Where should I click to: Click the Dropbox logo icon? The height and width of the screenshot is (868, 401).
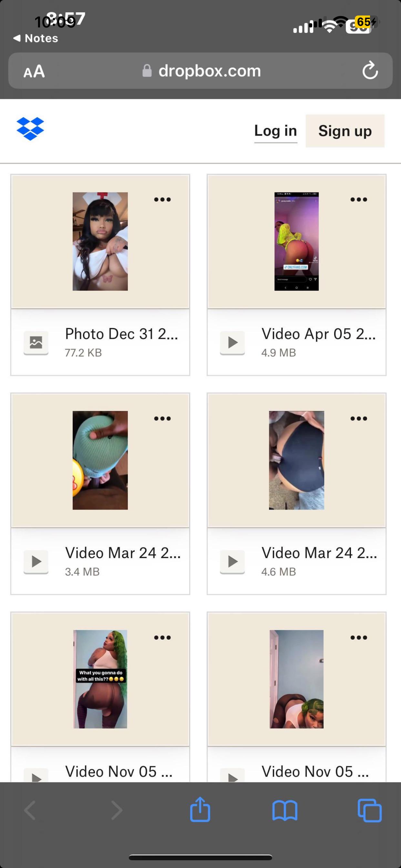point(30,129)
